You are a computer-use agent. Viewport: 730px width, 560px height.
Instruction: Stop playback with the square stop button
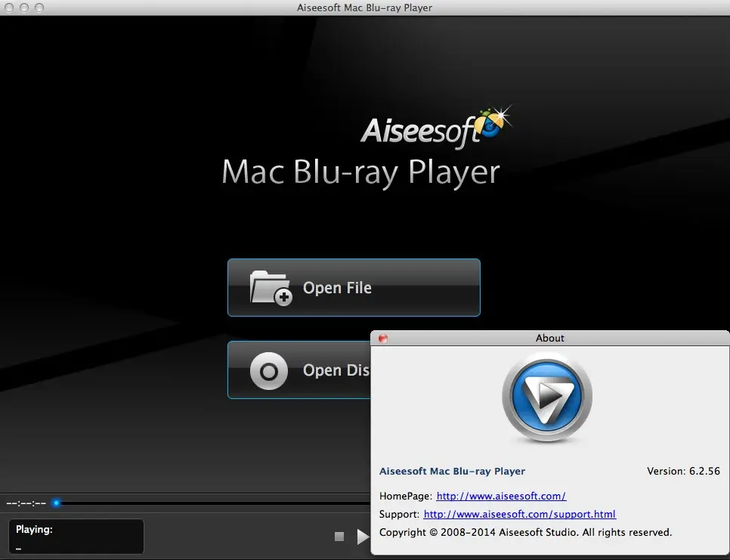[339, 537]
